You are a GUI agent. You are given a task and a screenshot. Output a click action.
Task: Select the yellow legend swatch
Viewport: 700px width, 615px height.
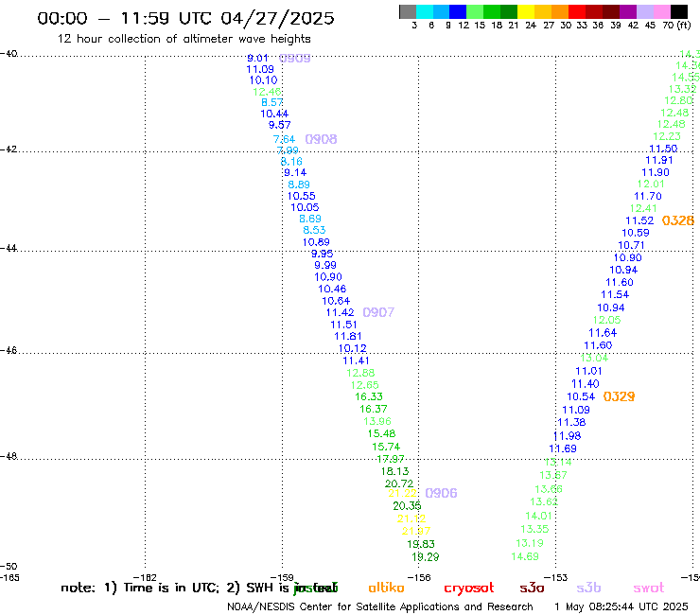(x=526, y=11)
